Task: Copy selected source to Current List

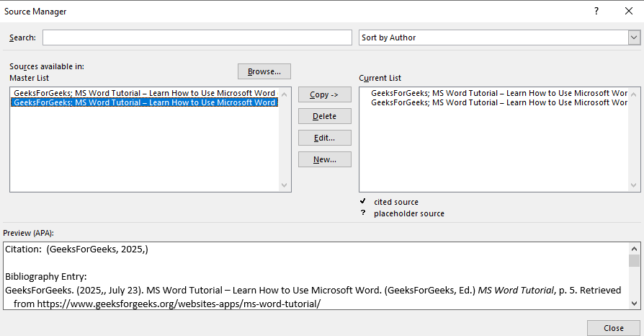Action: pyautogui.click(x=324, y=94)
